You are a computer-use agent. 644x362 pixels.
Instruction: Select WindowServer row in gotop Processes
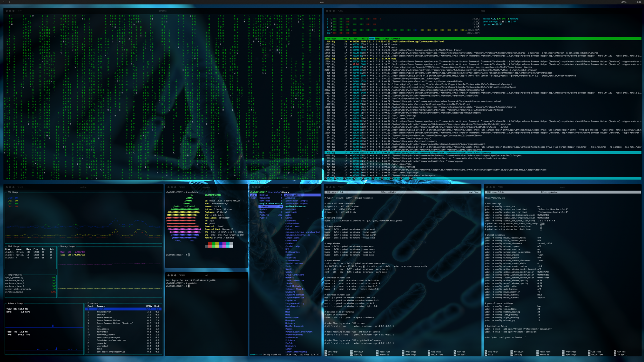[x=124, y=312]
